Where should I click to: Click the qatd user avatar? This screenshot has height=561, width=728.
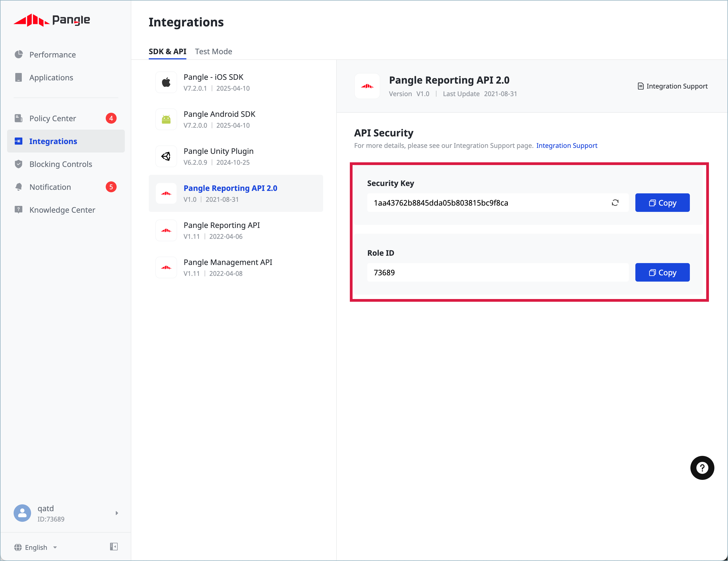click(x=22, y=513)
